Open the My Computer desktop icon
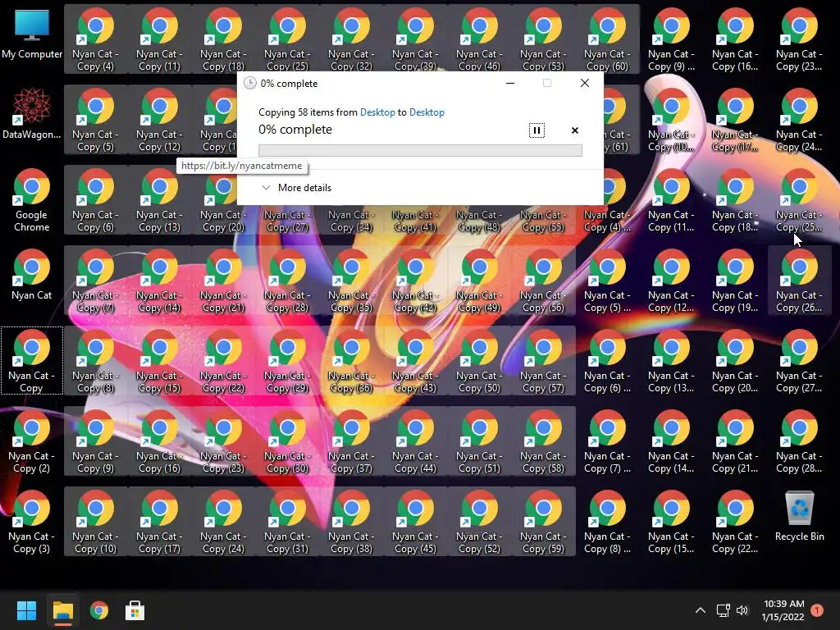 coord(32,35)
